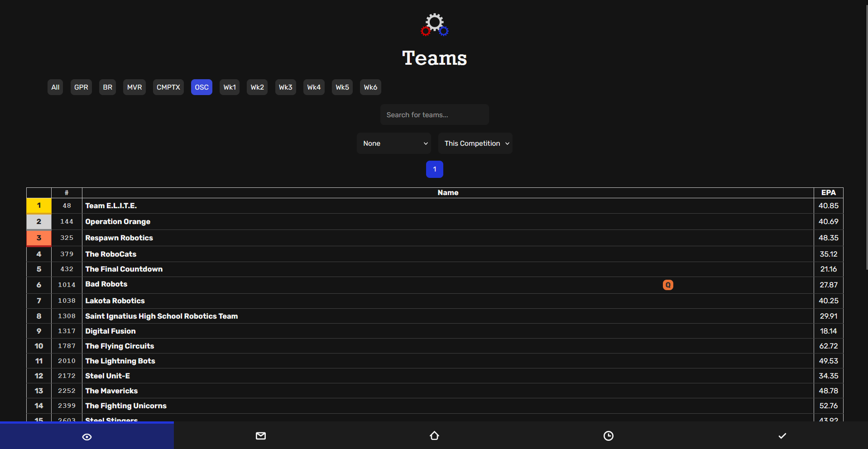The image size is (868, 449).
Task: Open The Flying Circuits team row
Action: point(120,346)
